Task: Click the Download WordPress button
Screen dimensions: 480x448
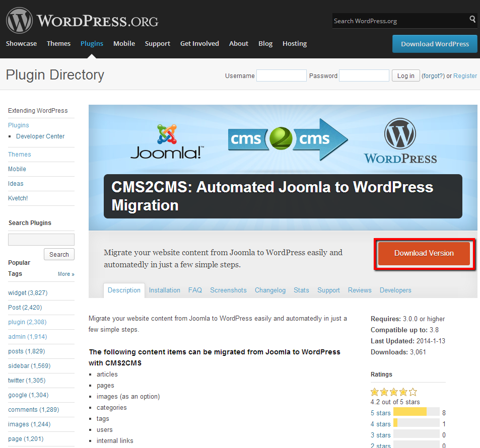Action: pos(435,44)
